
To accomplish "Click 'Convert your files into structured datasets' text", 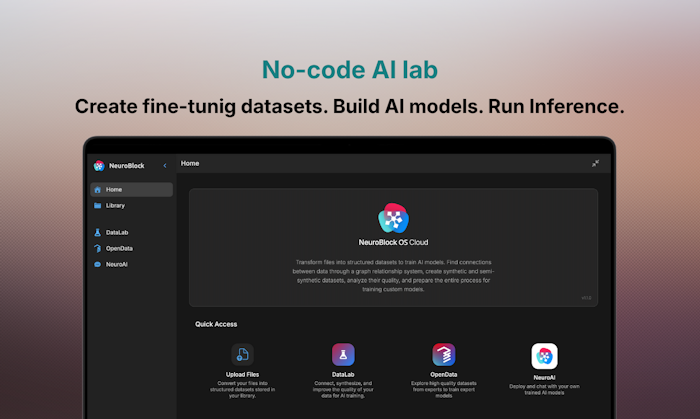I will coord(242,390).
